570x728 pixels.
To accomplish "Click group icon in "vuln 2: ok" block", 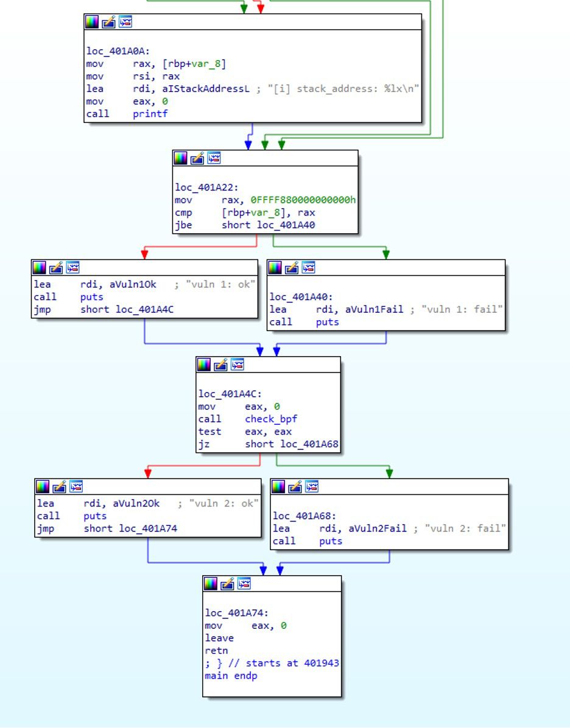I will tap(76, 486).
